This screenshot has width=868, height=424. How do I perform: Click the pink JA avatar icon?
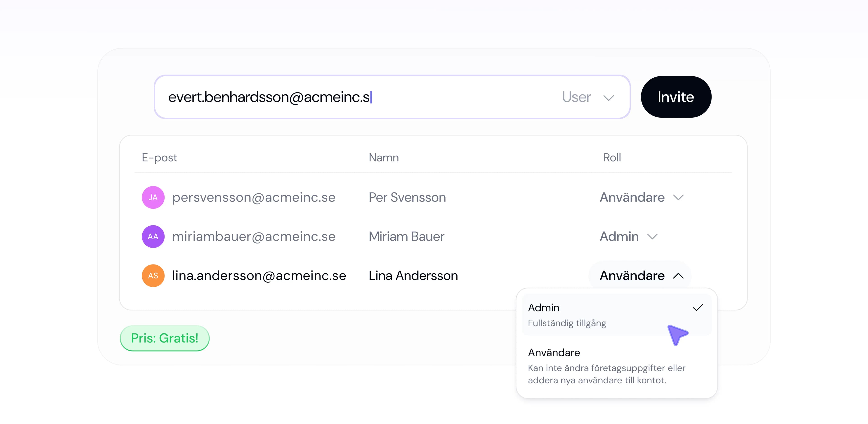pyautogui.click(x=153, y=197)
